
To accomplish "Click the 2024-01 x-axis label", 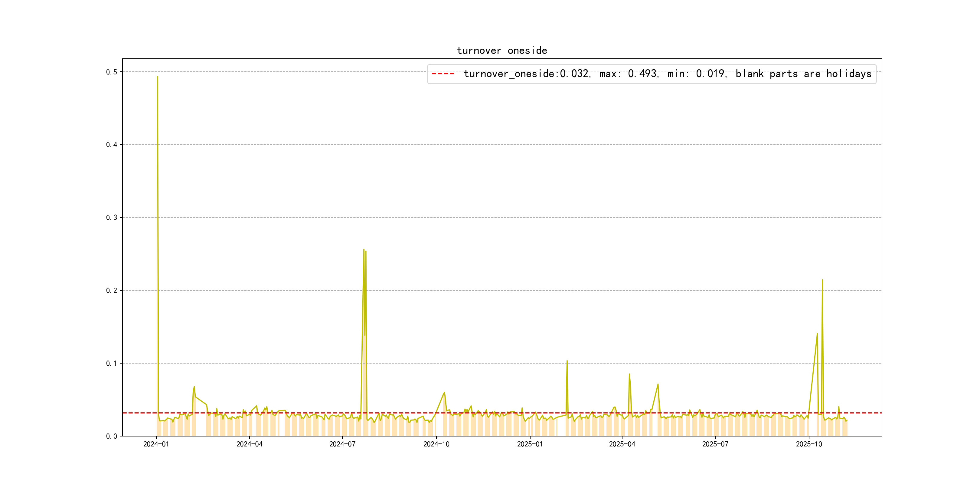I will click(156, 444).
